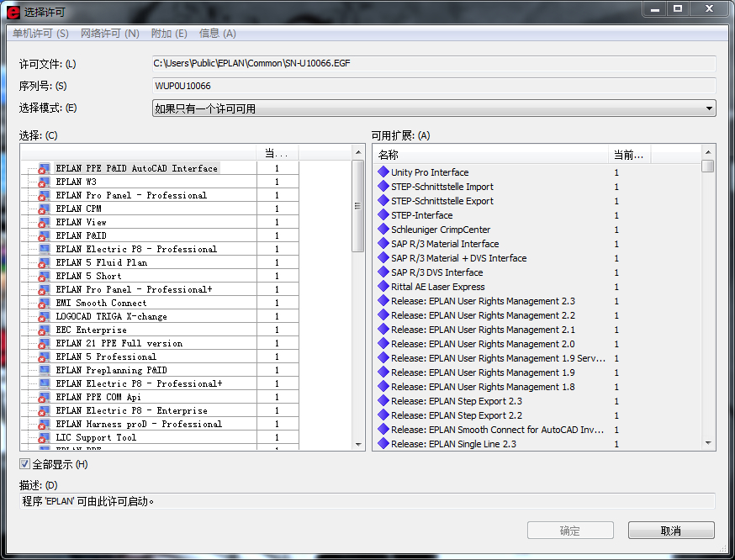Click the icon beside EPLAN PPE COM Api
The height and width of the screenshot is (560, 735).
[x=44, y=398]
